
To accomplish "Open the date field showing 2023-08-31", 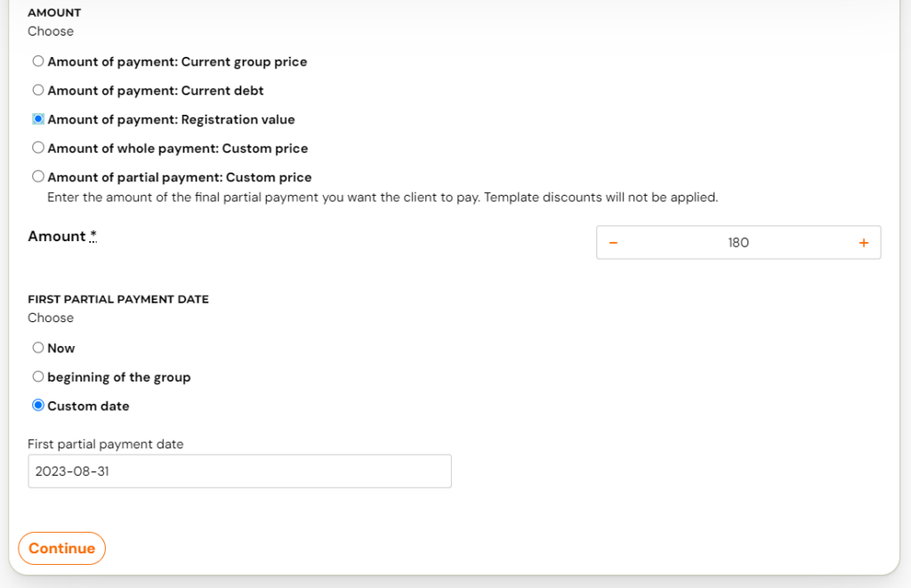I will (x=239, y=471).
